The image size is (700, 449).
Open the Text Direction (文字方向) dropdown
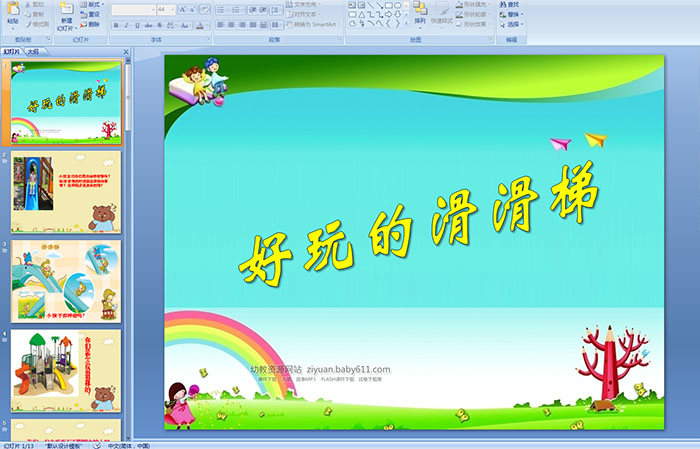303,4
